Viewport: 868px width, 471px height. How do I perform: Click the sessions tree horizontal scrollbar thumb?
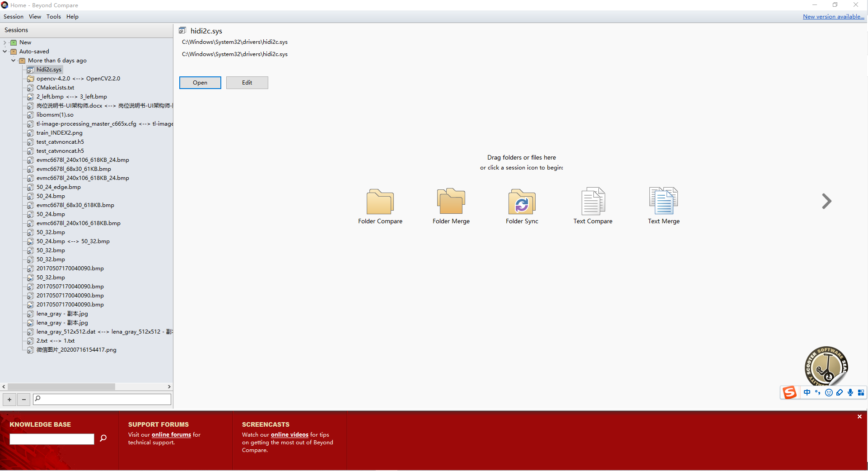tap(61, 387)
